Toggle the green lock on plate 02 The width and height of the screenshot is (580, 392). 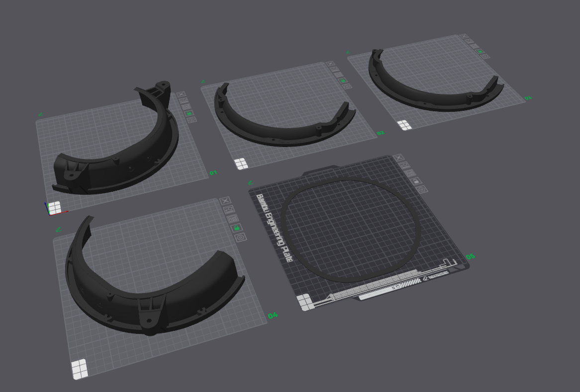[x=343, y=80]
